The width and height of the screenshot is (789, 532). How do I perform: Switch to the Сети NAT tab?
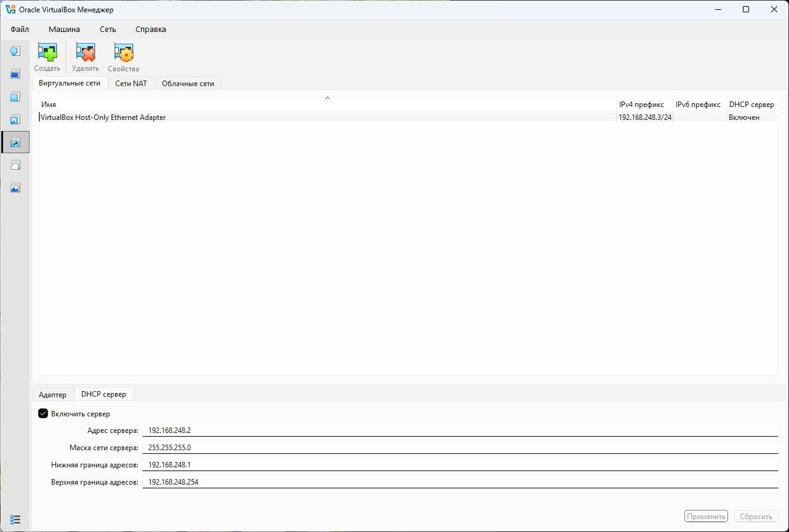pyautogui.click(x=130, y=82)
